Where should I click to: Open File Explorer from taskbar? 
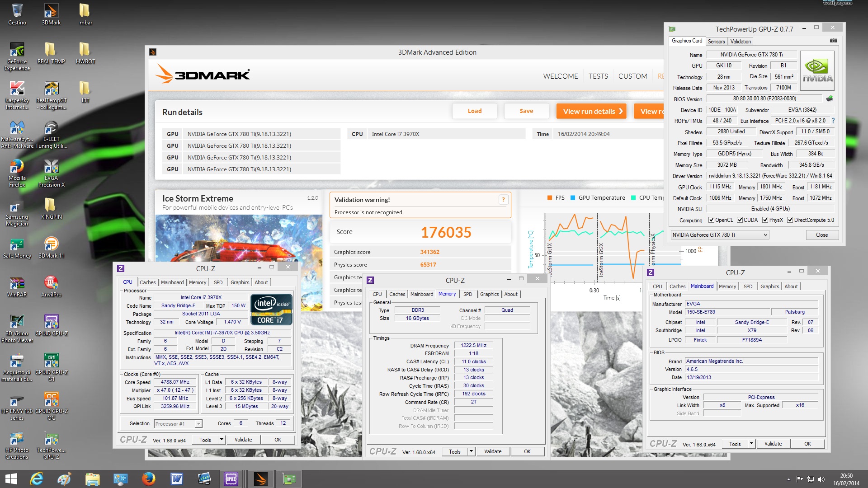pyautogui.click(x=92, y=479)
